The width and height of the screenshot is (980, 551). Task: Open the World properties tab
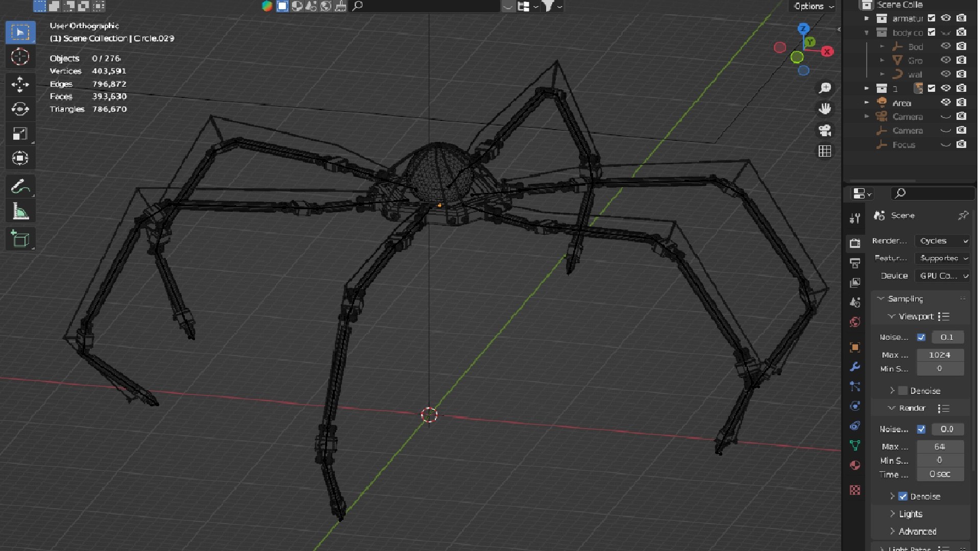(x=855, y=322)
